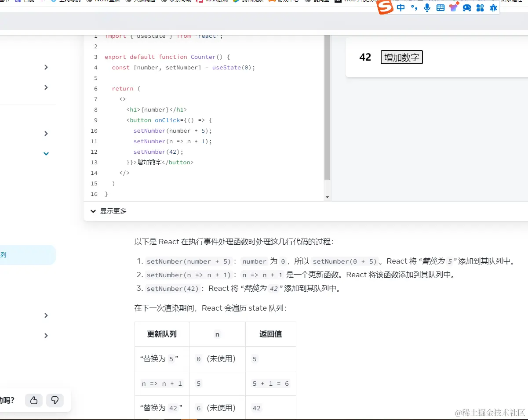Click table cell 6（未使用）
The image size is (528, 420).
(x=216, y=408)
